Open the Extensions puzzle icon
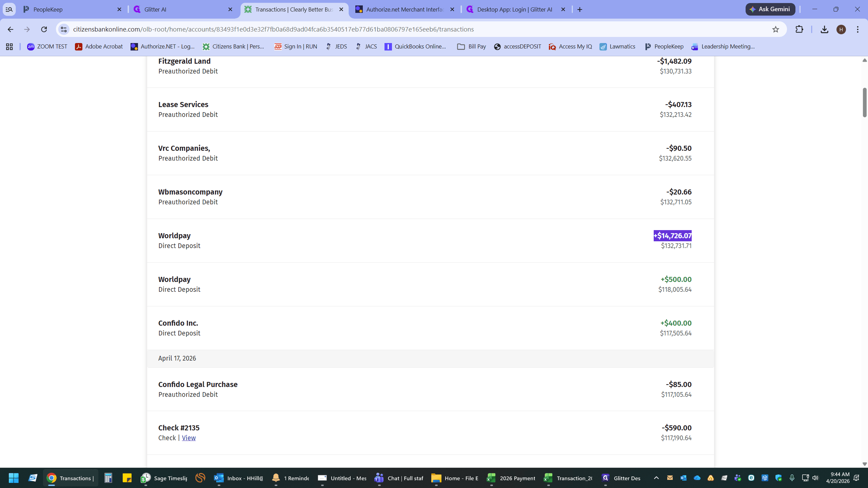 [x=799, y=29]
